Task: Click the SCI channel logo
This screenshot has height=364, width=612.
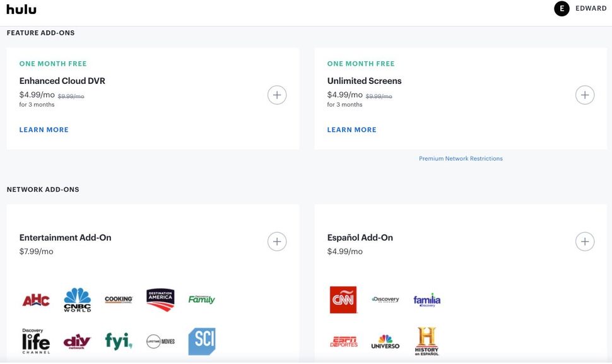Action: click(x=201, y=341)
